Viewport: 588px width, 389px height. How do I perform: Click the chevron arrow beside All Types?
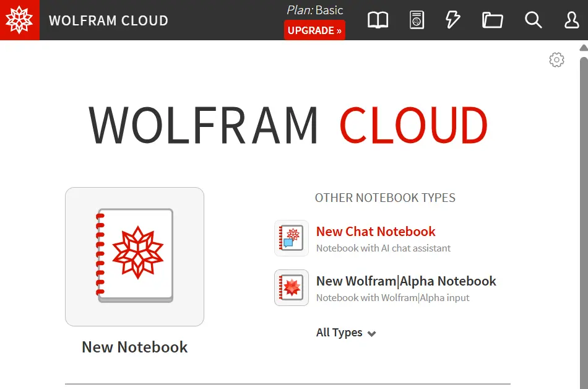tap(371, 333)
